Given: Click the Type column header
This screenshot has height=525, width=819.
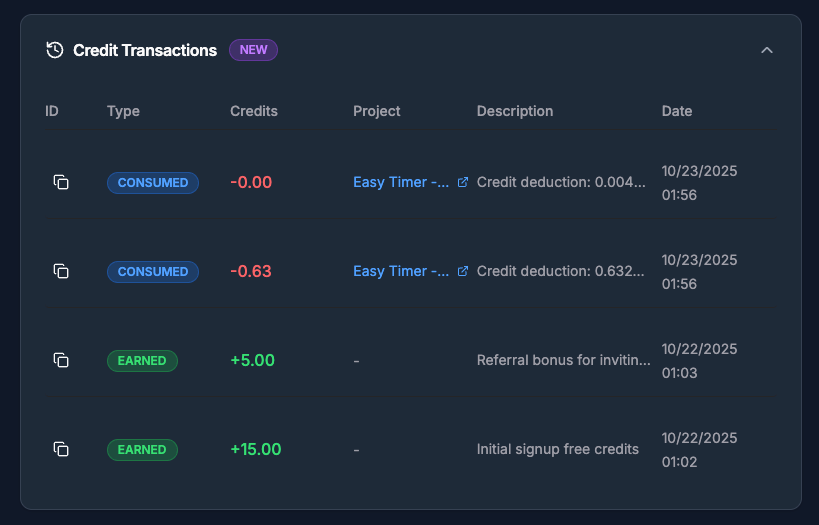Looking at the screenshot, I should 123,111.
